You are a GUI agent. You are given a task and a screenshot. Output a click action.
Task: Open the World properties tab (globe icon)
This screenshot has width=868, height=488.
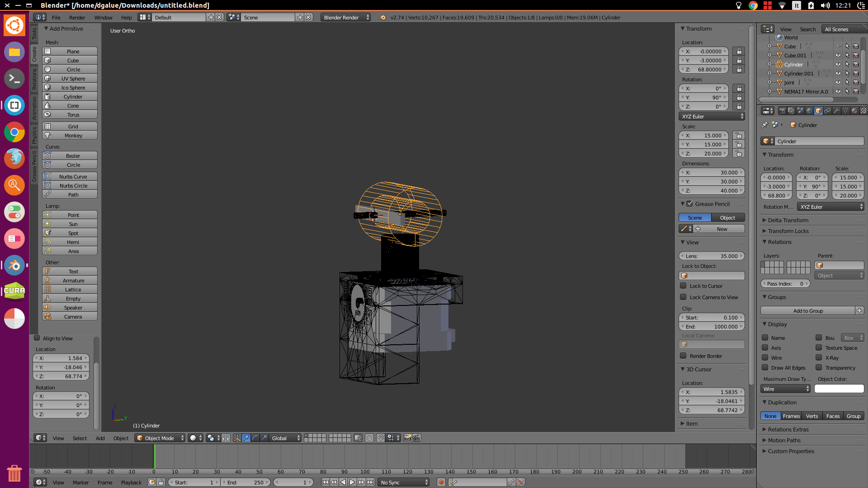[809, 111]
